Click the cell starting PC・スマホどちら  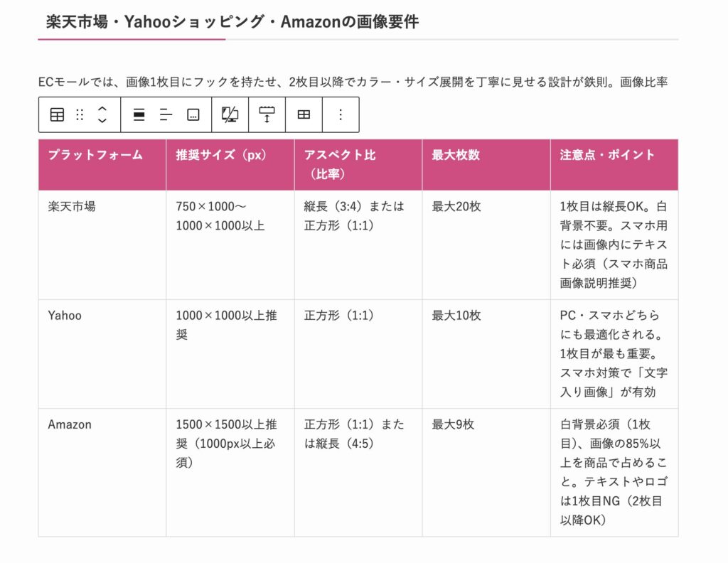tap(614, 354)
